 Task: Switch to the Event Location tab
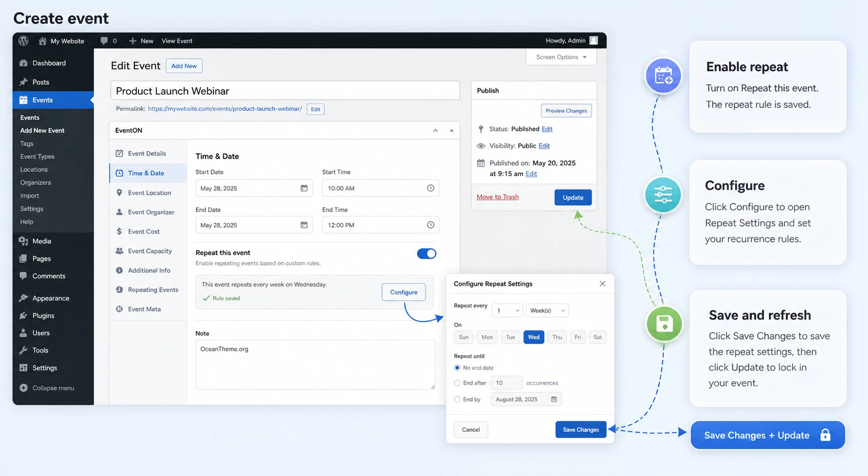coord(148,193)
